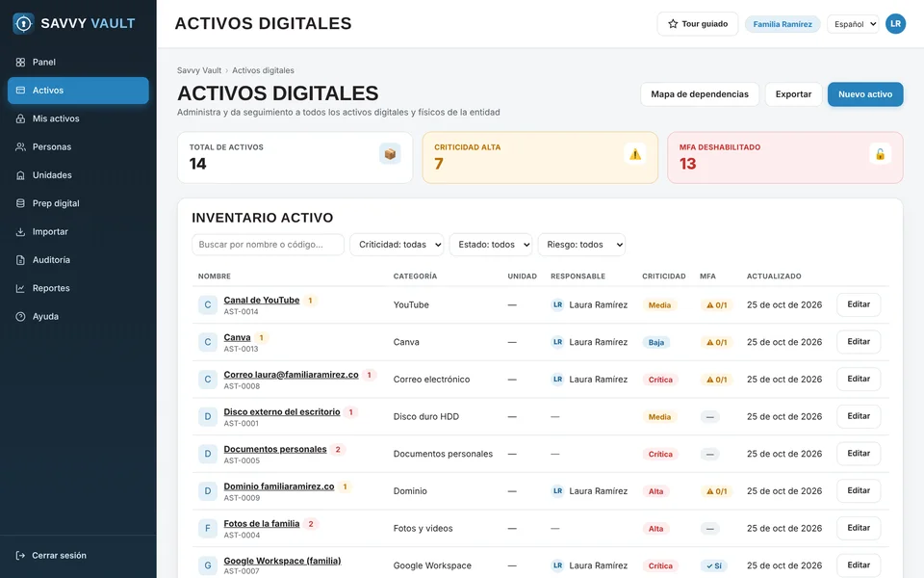
Task: Click the Actualizado column header
Action: [x=774, y=276]
